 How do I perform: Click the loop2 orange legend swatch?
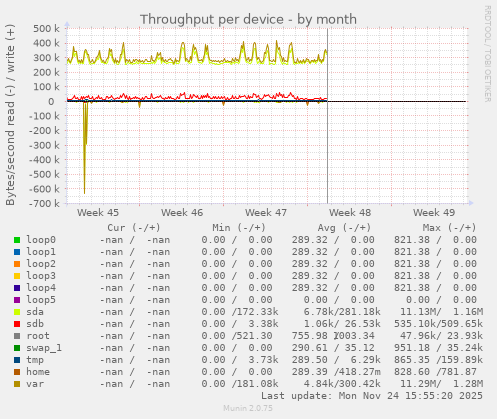(17, 264)
